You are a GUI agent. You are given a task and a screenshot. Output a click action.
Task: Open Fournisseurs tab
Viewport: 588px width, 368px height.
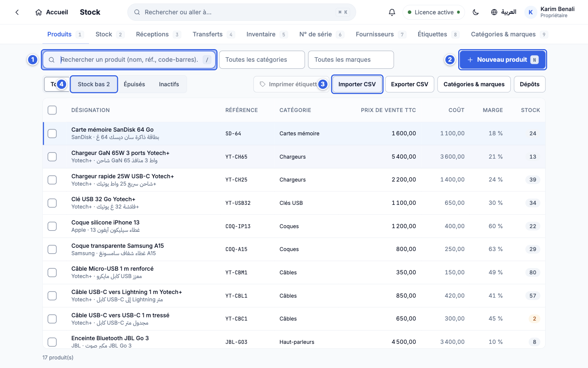pos(381,34)
